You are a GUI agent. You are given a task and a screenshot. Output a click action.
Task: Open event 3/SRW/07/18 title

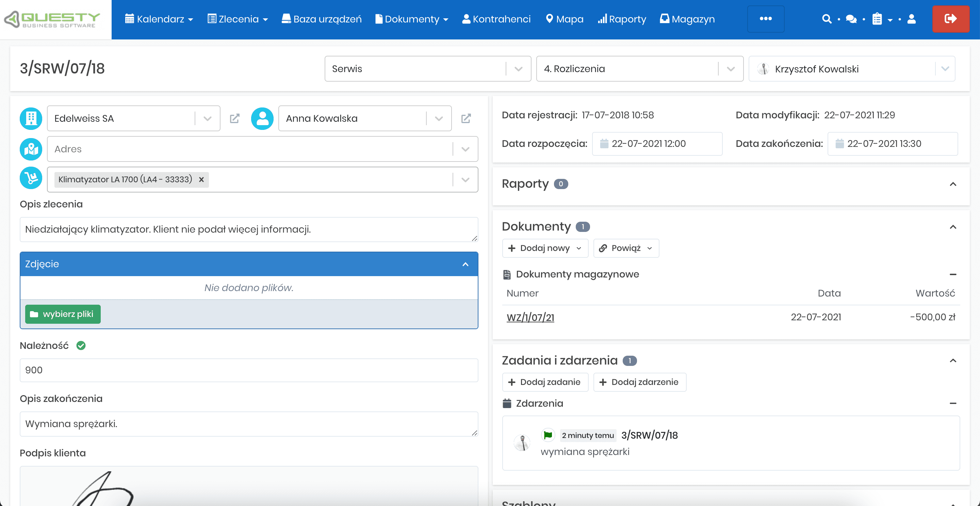point(649,435)
